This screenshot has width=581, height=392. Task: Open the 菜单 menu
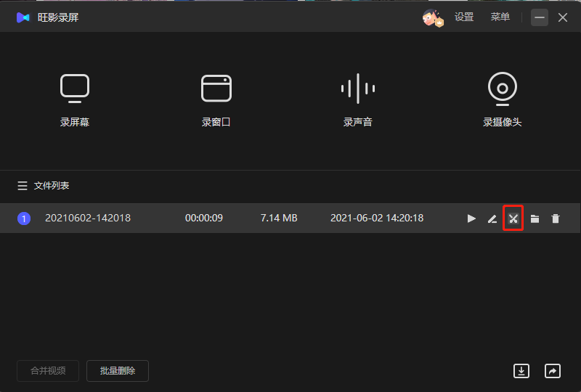pyautogui.click(x=500, y=17)
